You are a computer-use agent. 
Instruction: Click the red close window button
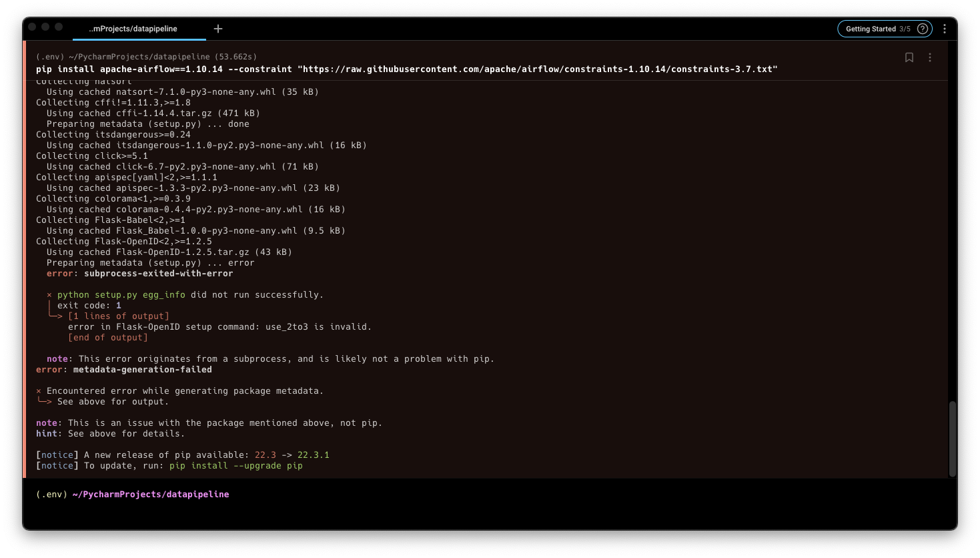[32, 27]
